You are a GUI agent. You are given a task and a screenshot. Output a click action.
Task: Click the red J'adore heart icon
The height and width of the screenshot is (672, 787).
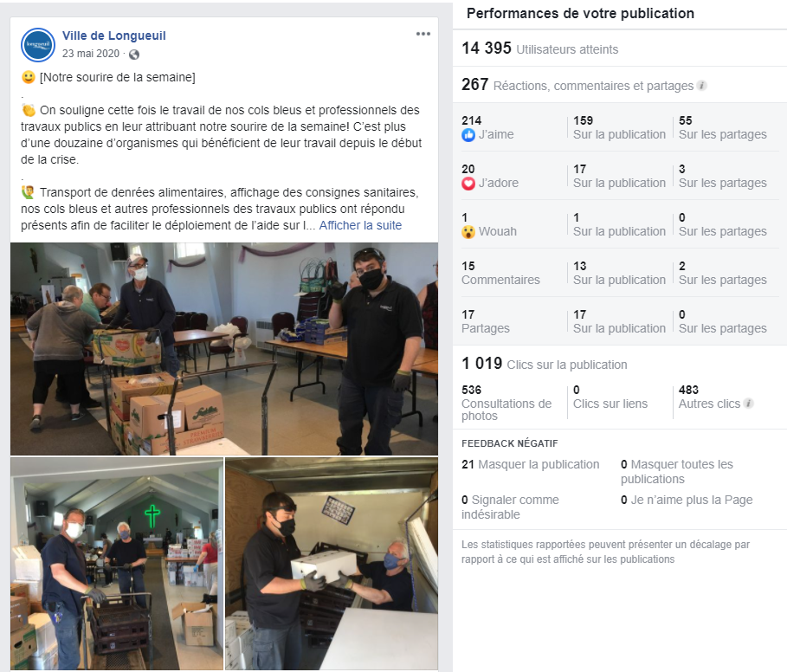468,184
